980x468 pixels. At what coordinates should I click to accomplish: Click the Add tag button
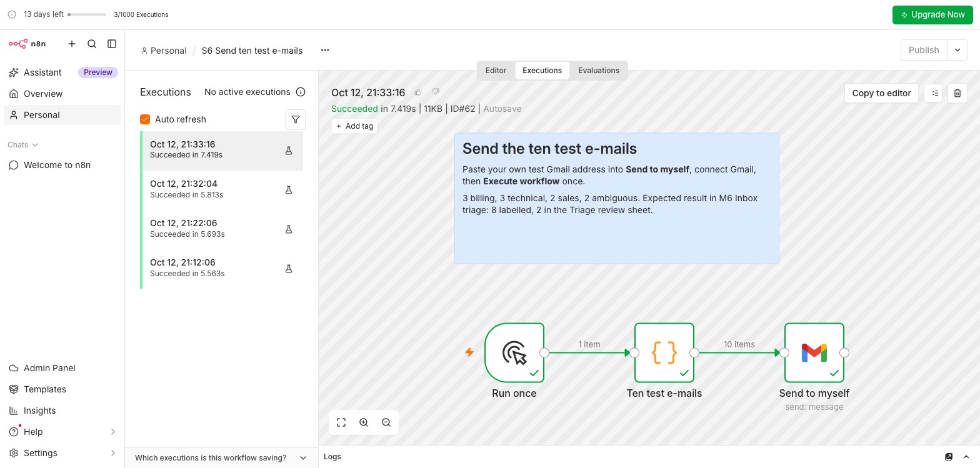coord(354,126)
